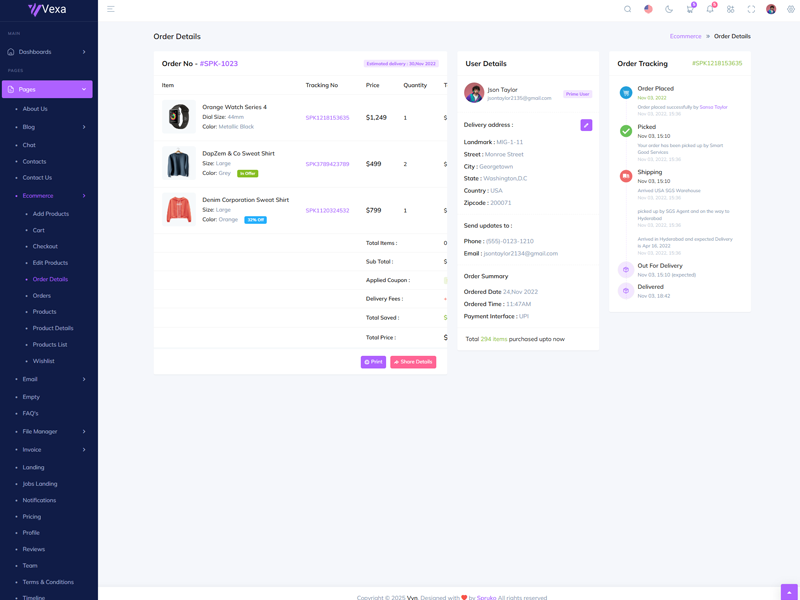Expand the Dashboards menu
Viewport: 800px width, 600px height.
coord(47,52)
